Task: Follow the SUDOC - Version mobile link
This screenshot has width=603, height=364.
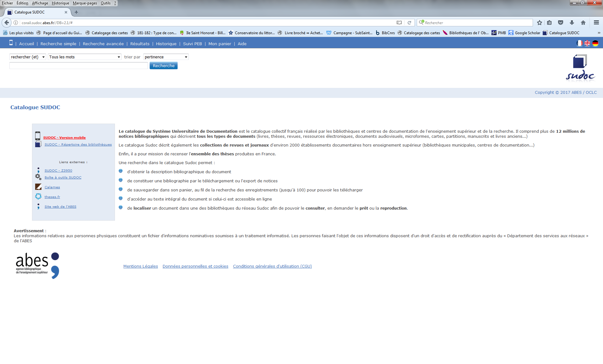Action: [64, 137]
